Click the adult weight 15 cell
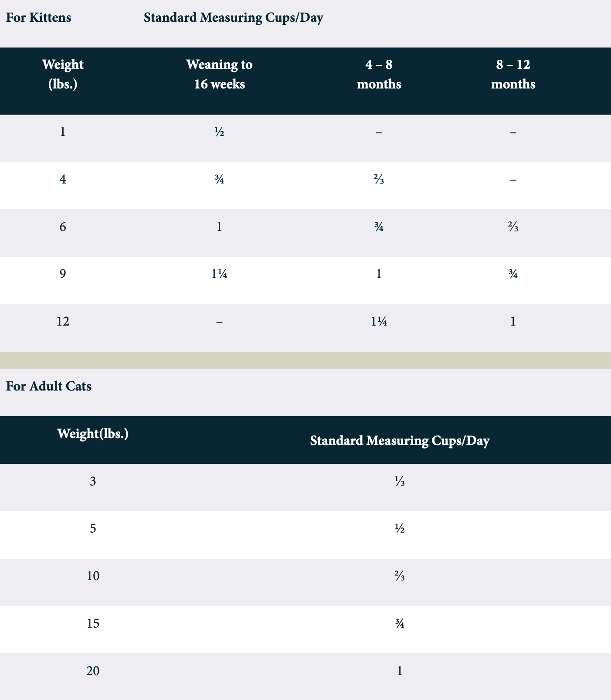 (x=93, y=623)
